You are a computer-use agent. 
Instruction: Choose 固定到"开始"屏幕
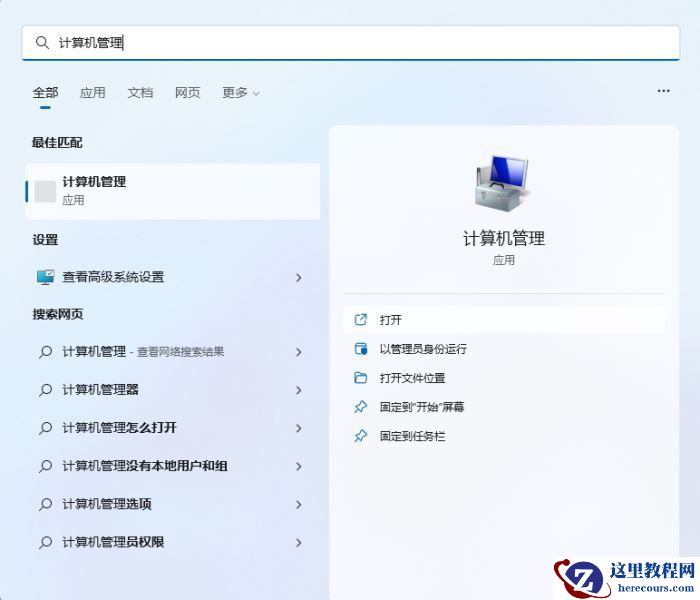pyautogui.click(x=504, y=407)
